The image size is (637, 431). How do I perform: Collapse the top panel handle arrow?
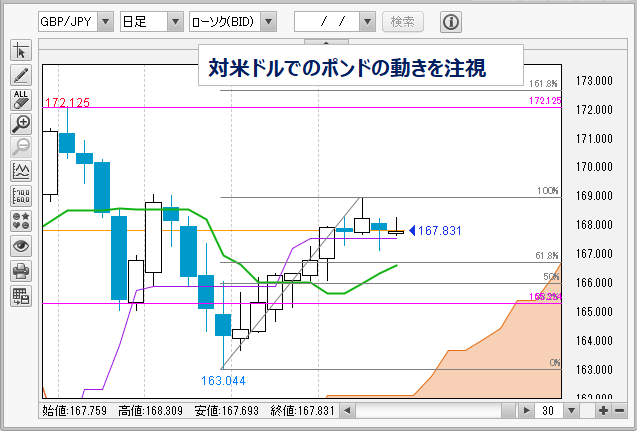coord(326,42)
